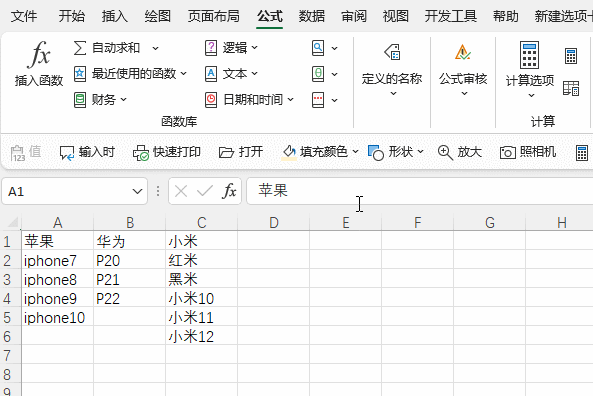The image size is (593, 396).
Task: Open the 文件 menu tab
Action: click(x=24, y=16)
